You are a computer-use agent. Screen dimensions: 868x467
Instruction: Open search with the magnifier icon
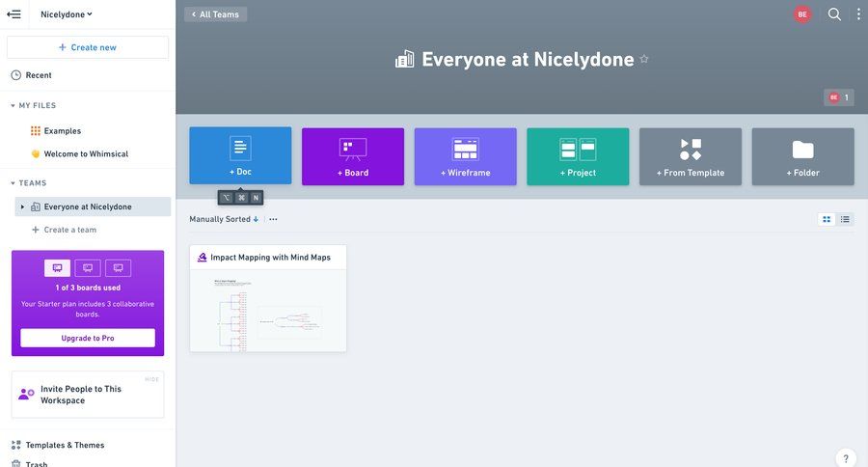point(834,14)
